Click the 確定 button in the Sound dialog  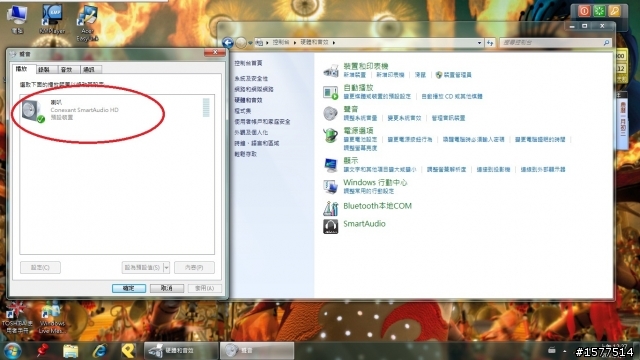[129, 288]
